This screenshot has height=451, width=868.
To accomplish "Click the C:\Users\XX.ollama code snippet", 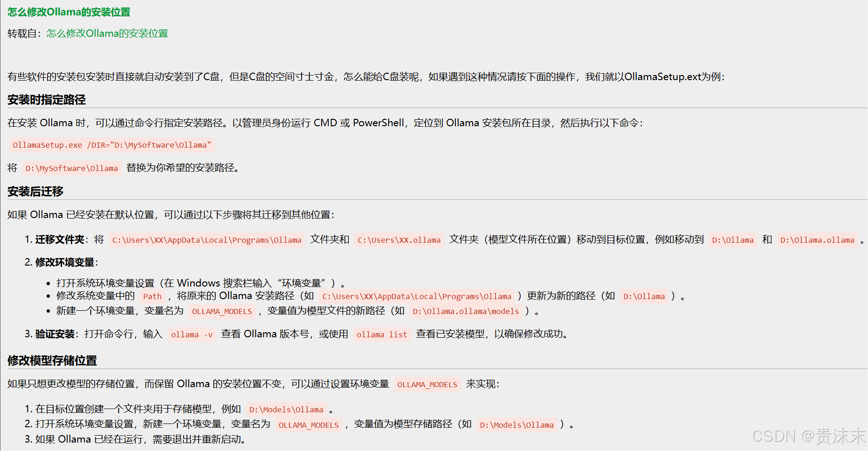I will pos(399,240).
